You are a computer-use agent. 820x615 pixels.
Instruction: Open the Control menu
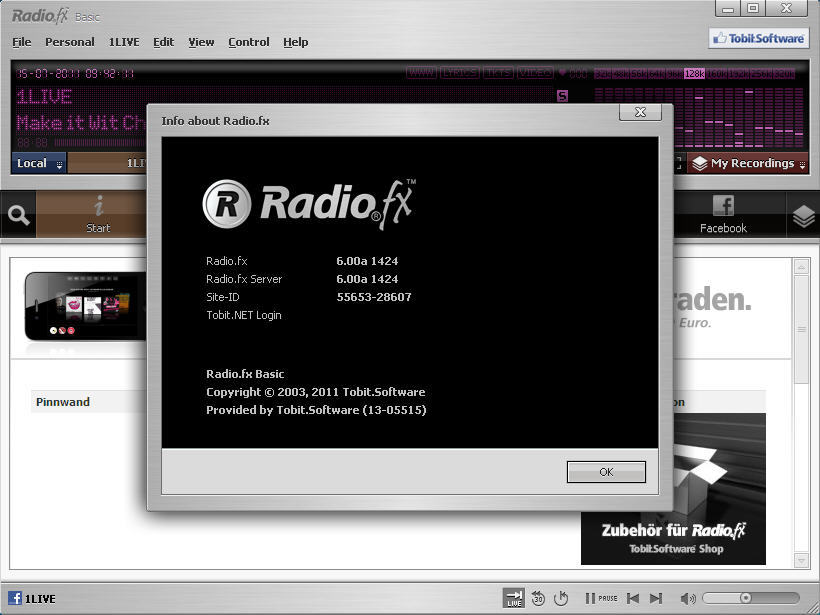(x=248, y=42)
